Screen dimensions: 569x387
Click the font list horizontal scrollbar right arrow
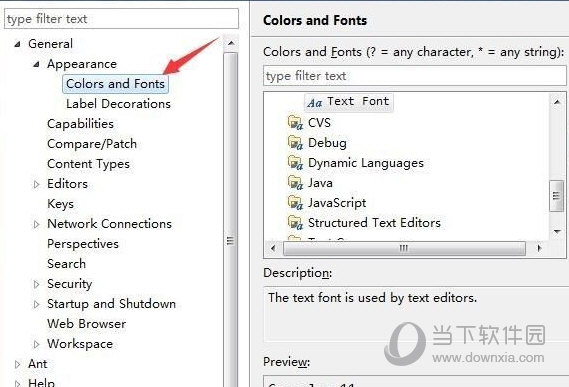[x=539, y=248]
